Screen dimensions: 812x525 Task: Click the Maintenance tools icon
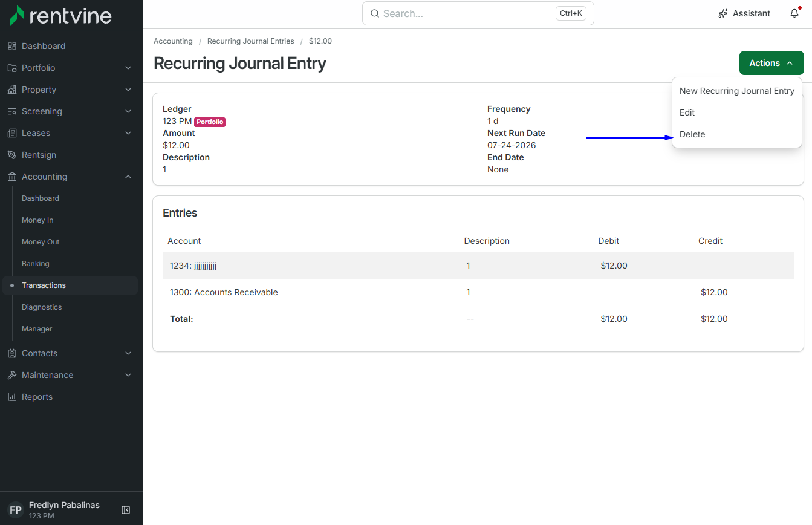coord(12,375)
